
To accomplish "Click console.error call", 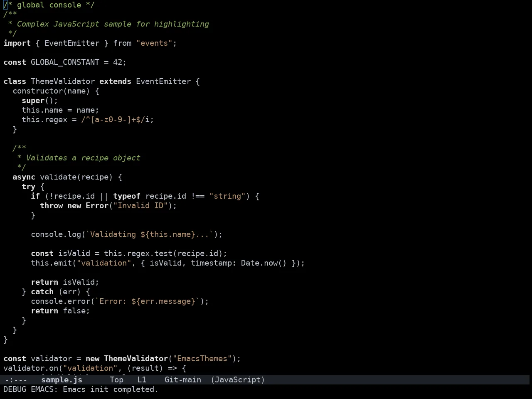I will pyautogui.click(x=61, y=301).
